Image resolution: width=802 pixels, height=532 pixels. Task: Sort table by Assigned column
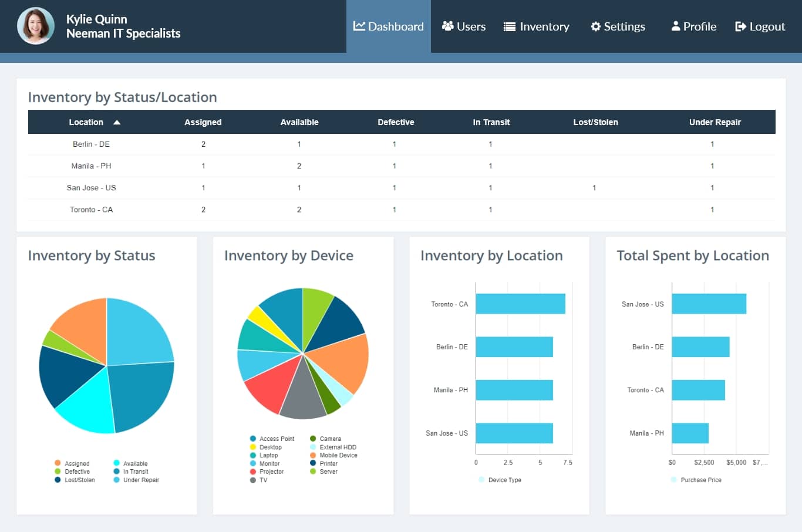point(203,122)
